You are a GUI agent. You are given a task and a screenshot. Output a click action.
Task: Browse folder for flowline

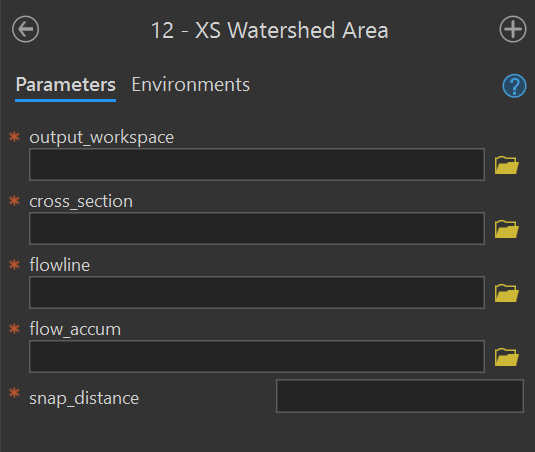(507, 293)
